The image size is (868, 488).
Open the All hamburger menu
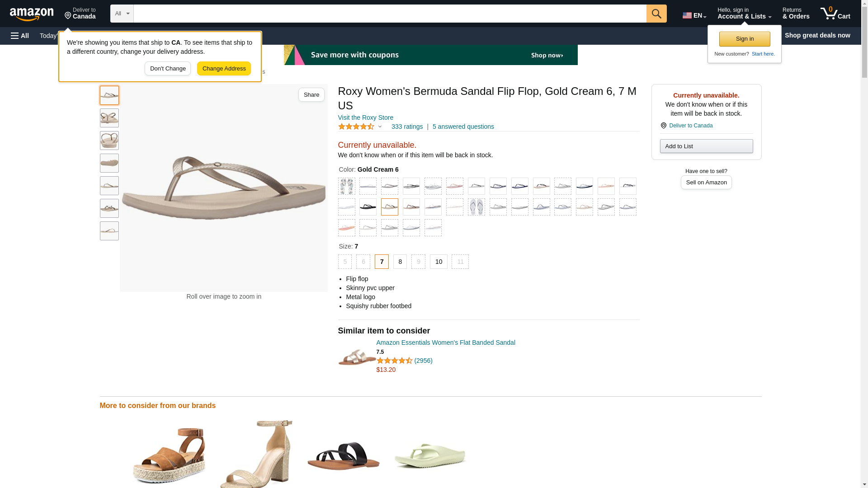click(x=20, y=36)
